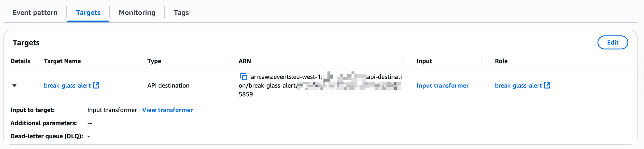Collapse the break-glass-alert target details row
The image size is (644, 149).
[x=14, y=85]
